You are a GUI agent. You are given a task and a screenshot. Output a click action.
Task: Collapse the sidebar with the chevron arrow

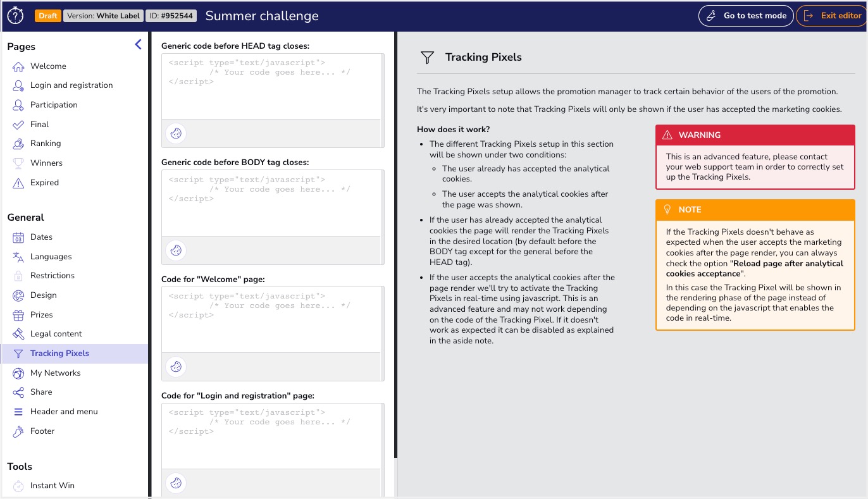(139, 44)
